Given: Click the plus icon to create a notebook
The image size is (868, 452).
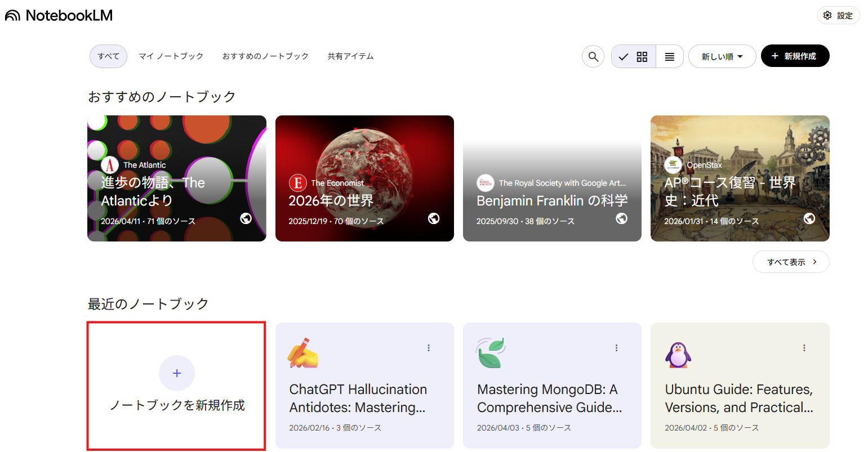Looking at the screenshot, I should coord(177,373).
